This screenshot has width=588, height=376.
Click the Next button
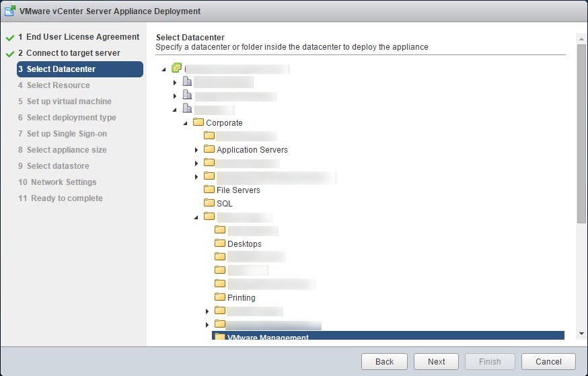[x=436, y=361]
